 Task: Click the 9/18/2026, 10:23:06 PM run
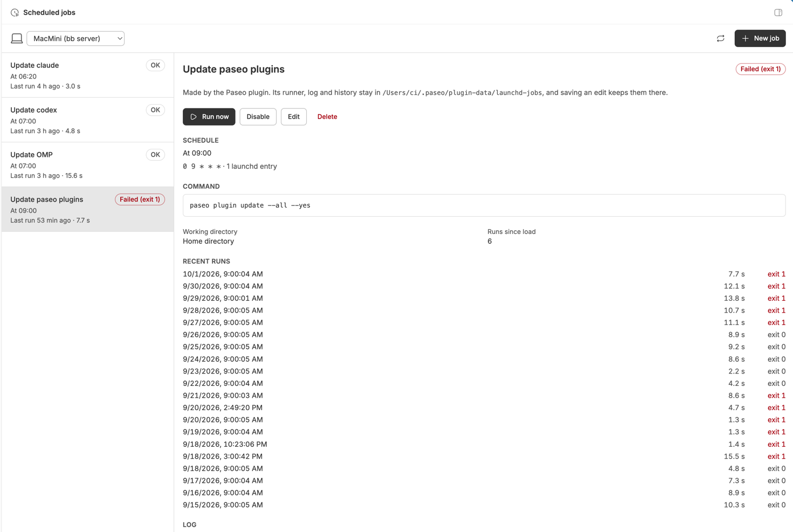[x=484, y=444]
